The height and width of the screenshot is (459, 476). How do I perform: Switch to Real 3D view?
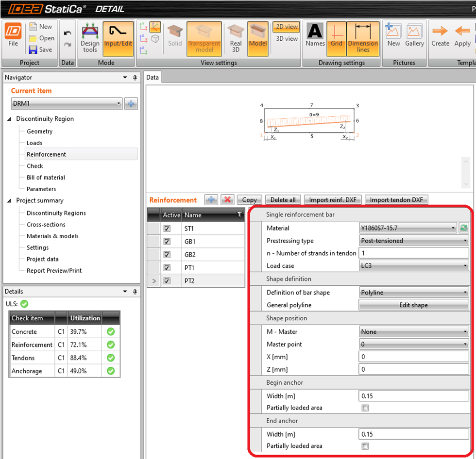[236, 38]
